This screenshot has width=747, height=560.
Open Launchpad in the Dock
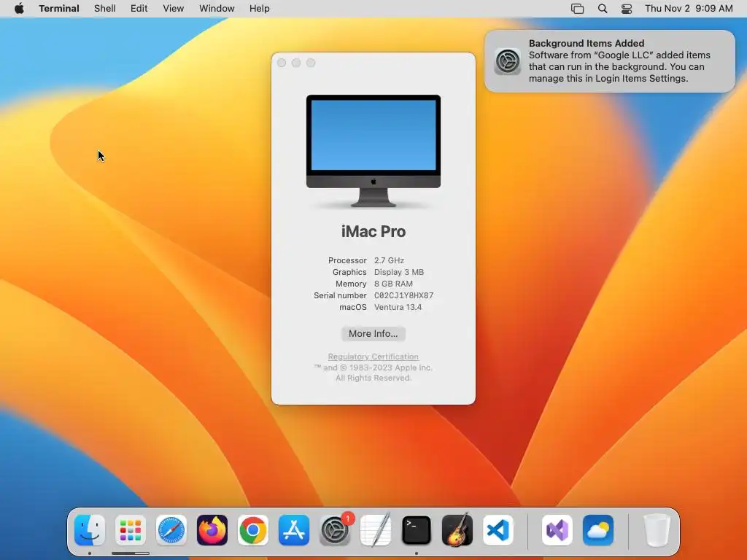point(131,530)
